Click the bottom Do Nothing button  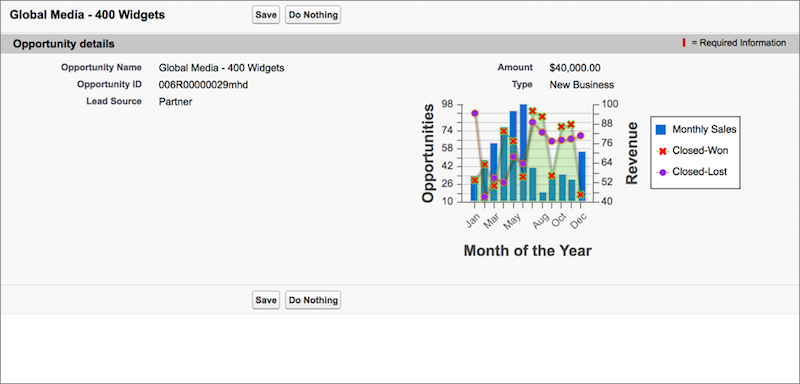[313, 300]
